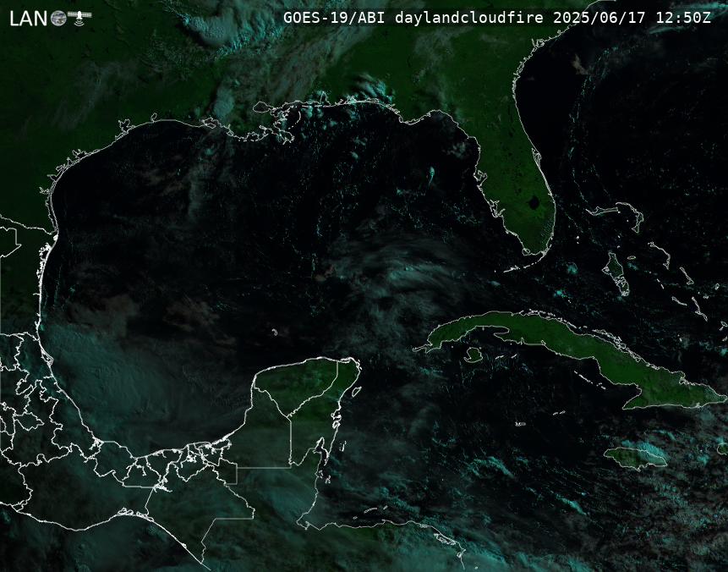Click the date text "2025/06/17"
The height and width of the screenshot is (572, 728).
[599, 18]
